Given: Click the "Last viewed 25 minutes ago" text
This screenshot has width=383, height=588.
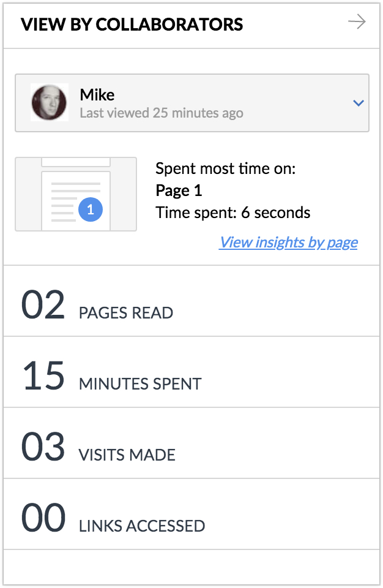Looking at the screenshot, I should click(x=162, y=113).
